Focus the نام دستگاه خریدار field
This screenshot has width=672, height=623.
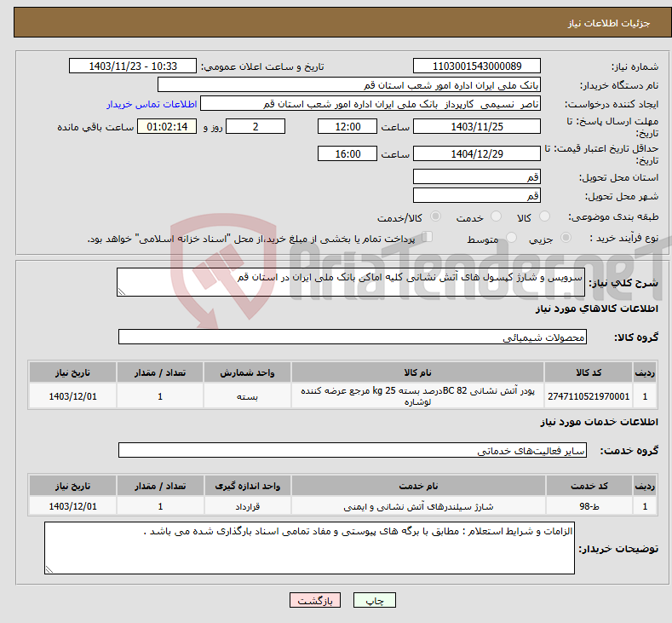(x=349, y=85)
